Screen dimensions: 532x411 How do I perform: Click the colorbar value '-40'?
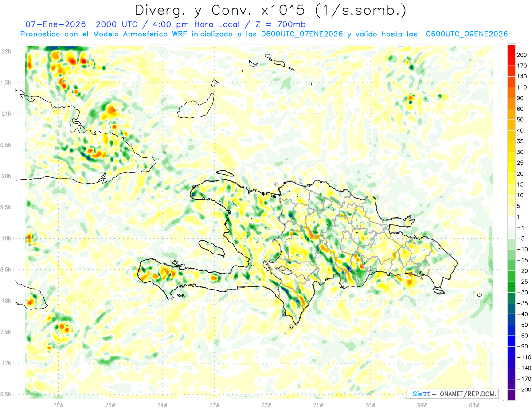click(x=523, y=314)
